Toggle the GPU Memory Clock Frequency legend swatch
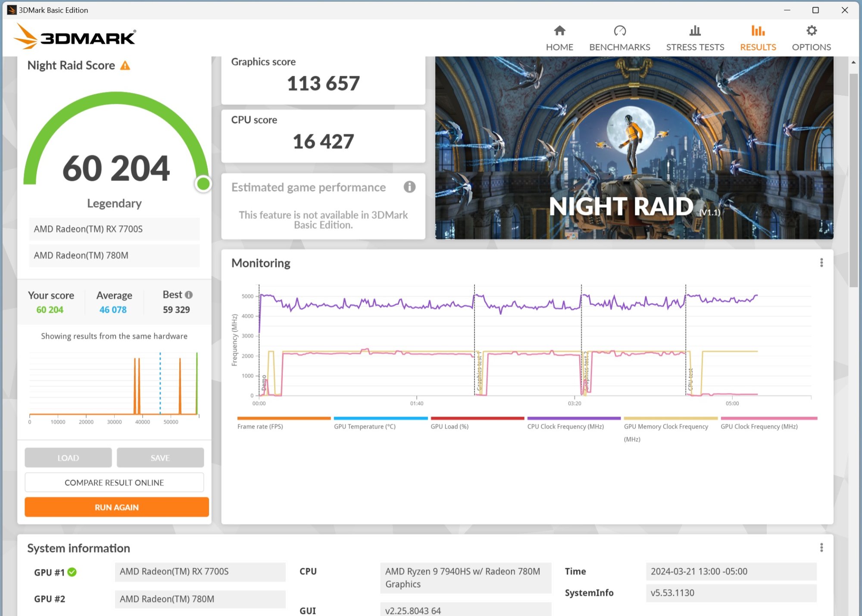 click(x=671, y=418)
